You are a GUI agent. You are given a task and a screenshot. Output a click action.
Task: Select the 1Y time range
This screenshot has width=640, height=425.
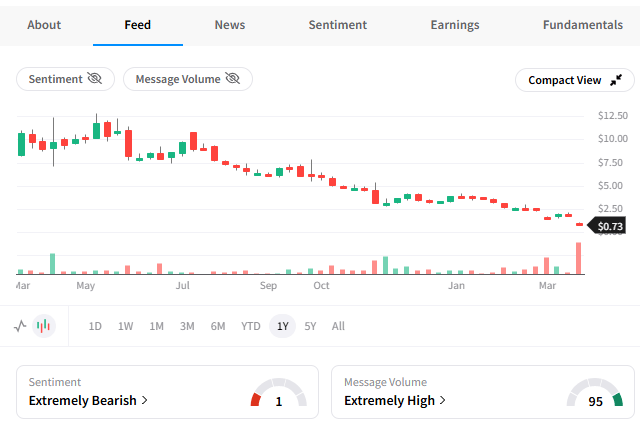pyautogui.click(x=282, y=326)
